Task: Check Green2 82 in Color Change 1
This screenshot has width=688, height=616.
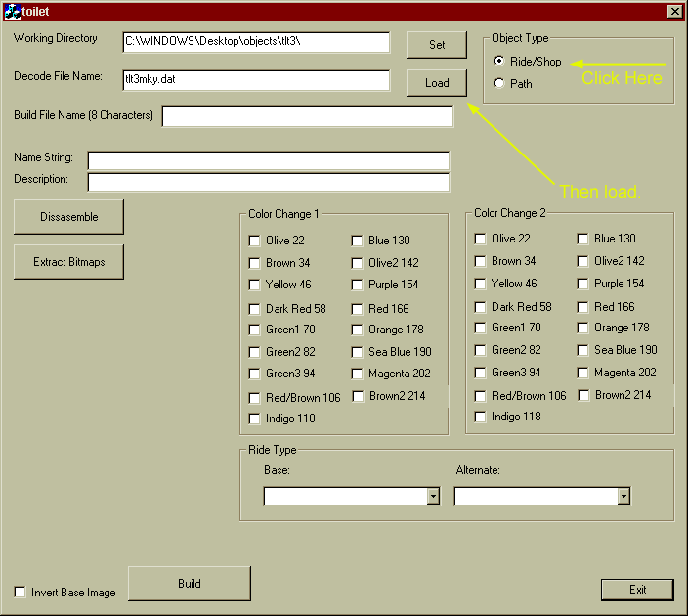Action: 254,352
